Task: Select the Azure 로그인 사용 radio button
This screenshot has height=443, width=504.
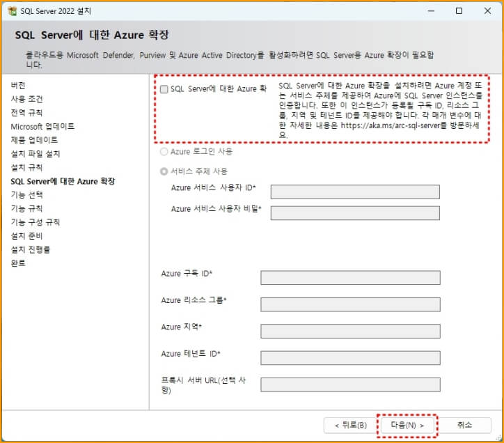Action: (x=164, y=152)
